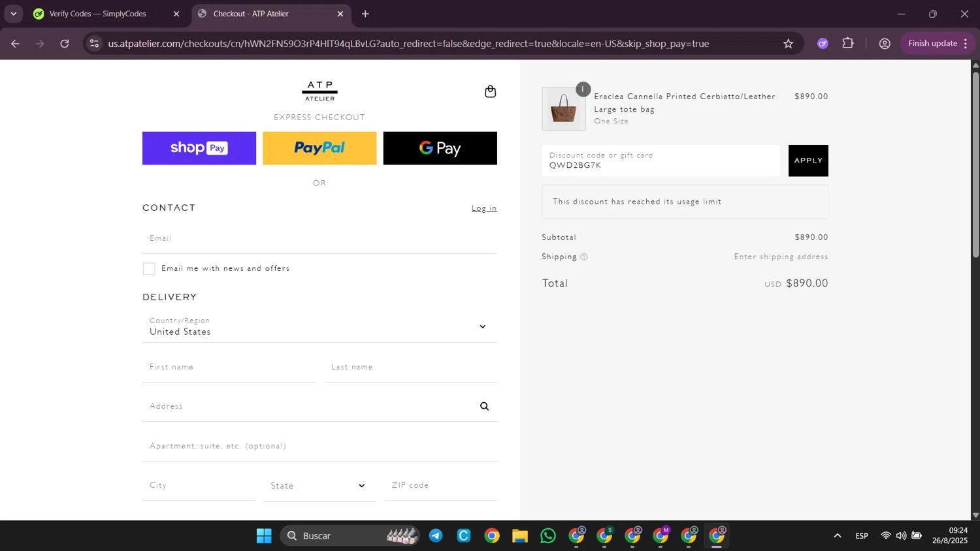Close the Verify Codes — SimplyCodes tab
Screen dimensions: 980x551
(176, 14)
